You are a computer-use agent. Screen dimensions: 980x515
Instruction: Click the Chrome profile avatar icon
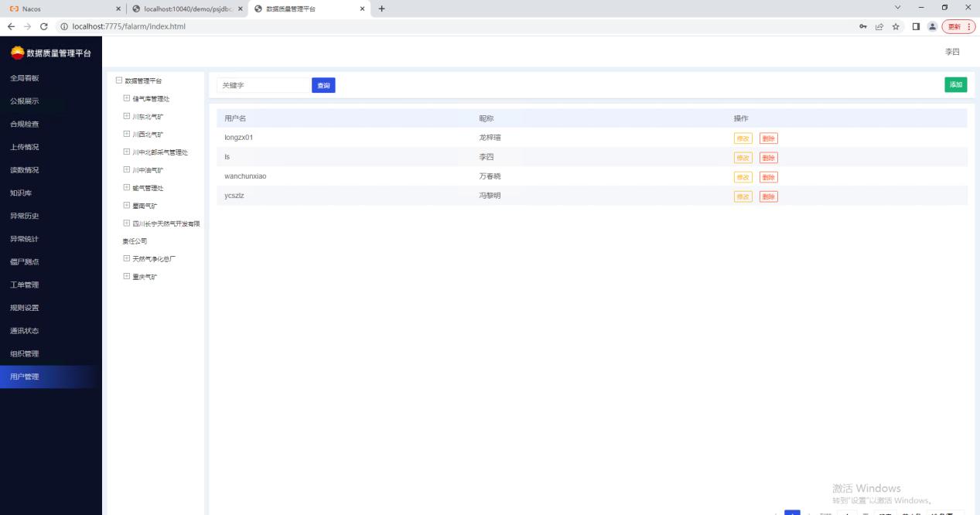coord(930,26)
